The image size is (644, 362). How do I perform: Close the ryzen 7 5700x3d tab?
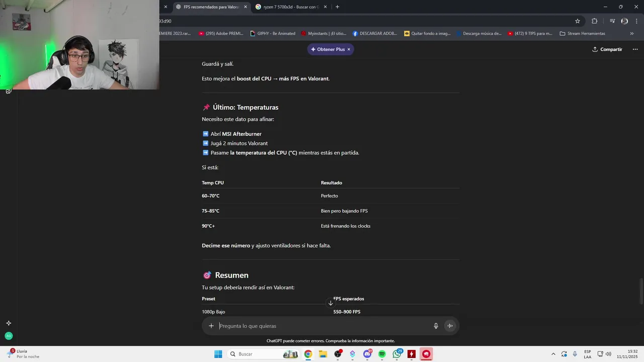[x=325, y=7]
